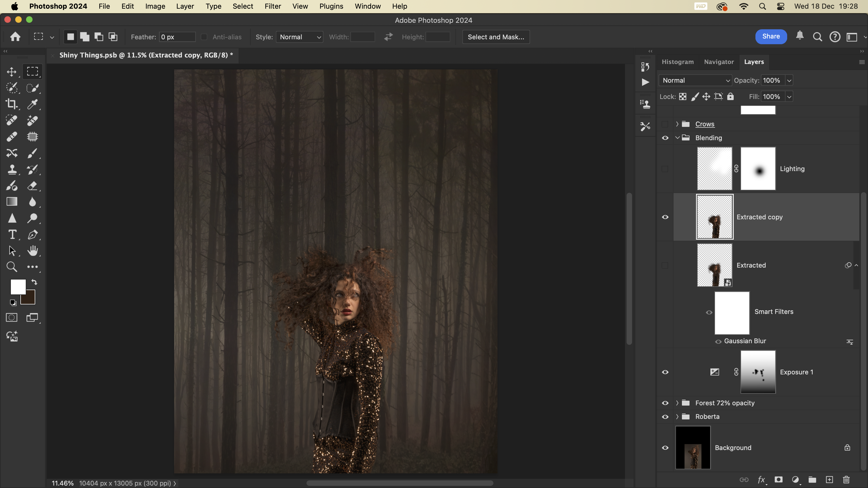Select the Horizontal Type tool
The image size is (868, 488).
point(12,235)
